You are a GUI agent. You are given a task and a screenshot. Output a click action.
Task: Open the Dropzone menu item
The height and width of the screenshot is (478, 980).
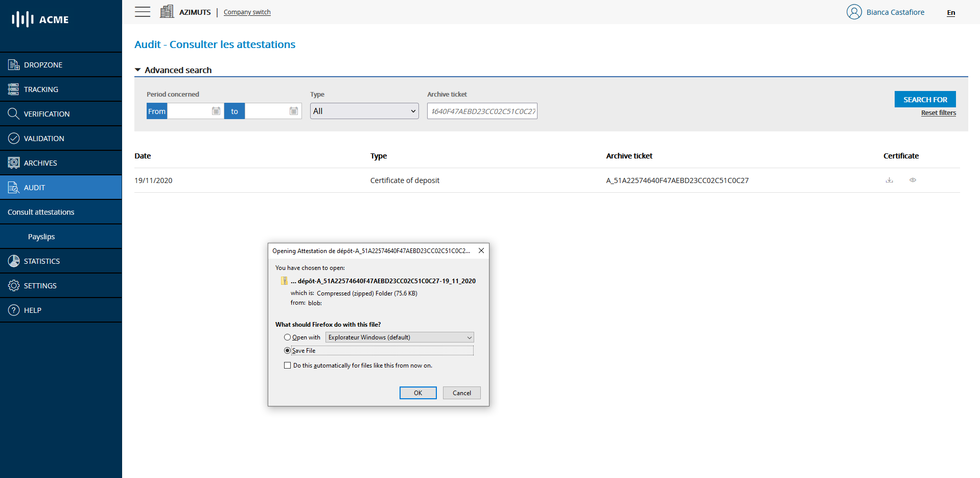coord(43,65)
